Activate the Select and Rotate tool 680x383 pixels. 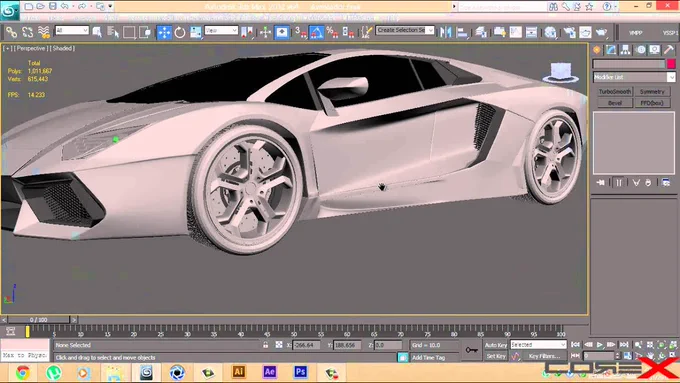pyautogui.click(x=180, y=32)
